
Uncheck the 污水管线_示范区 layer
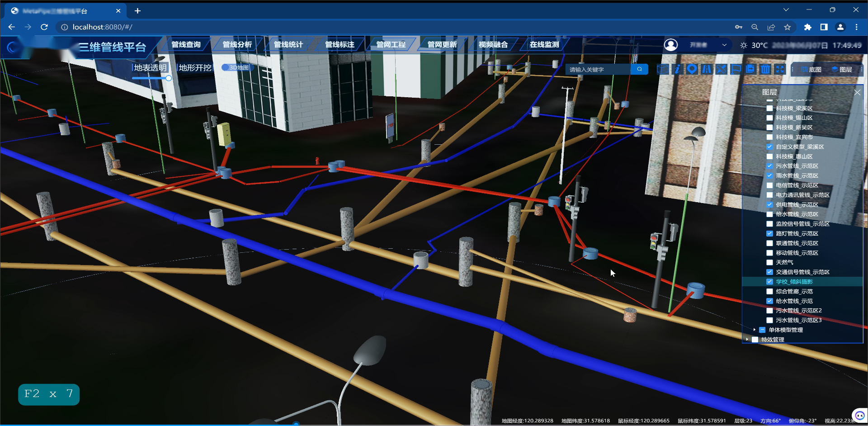point(770,166)
